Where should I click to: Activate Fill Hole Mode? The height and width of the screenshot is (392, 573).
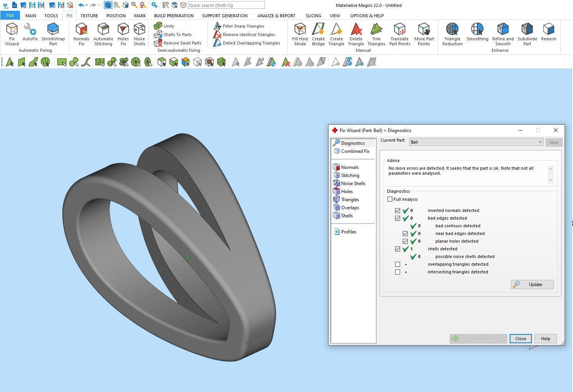[x=300, y=34]
